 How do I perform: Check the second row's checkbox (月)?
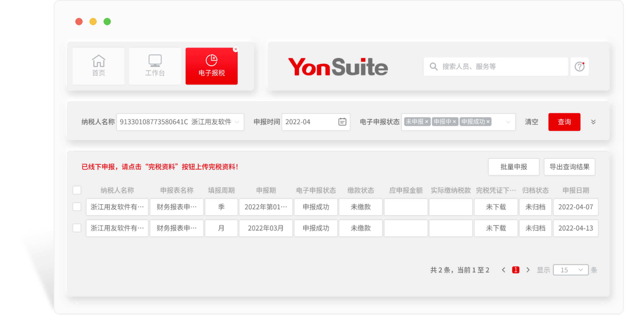pos(77,228)
